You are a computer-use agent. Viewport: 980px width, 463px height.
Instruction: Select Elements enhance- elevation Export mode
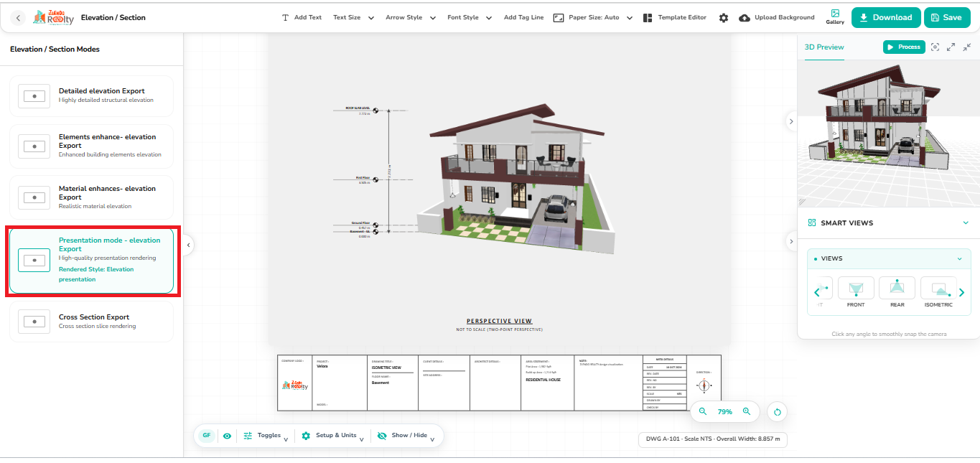[x=91, y=146]
